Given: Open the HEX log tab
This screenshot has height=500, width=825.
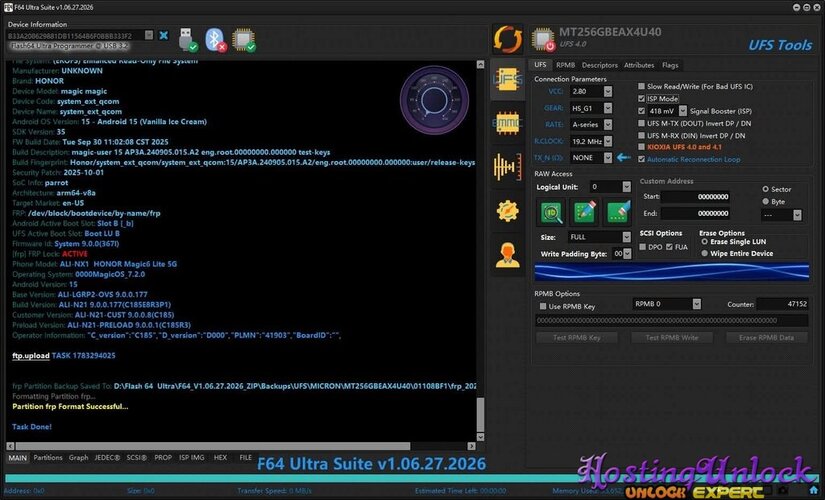Looking at the screenshot, I should [x=220, y=457].
